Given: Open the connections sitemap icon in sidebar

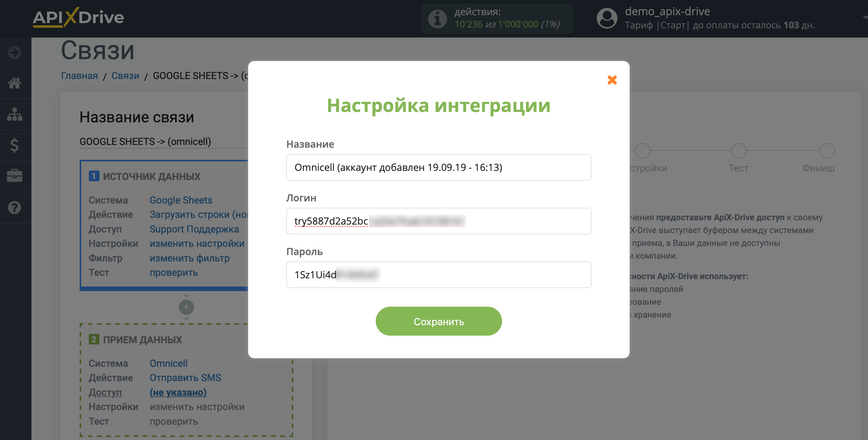Looking at the screenshot, I should [14, 114].
